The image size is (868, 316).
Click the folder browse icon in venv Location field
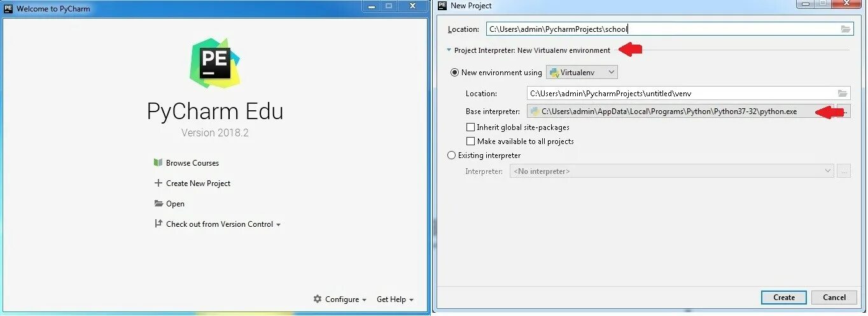pyautogui.click(x=843, y=94)
